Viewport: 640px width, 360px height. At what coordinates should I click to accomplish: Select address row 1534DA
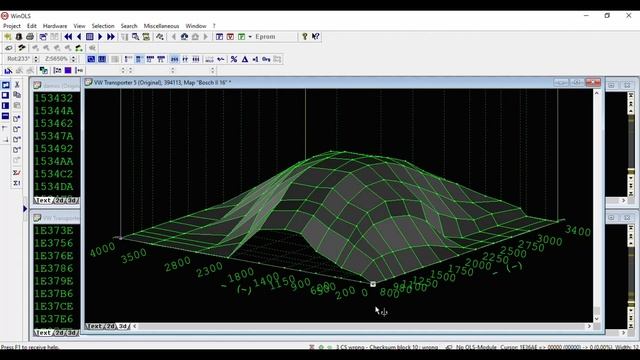53,187
